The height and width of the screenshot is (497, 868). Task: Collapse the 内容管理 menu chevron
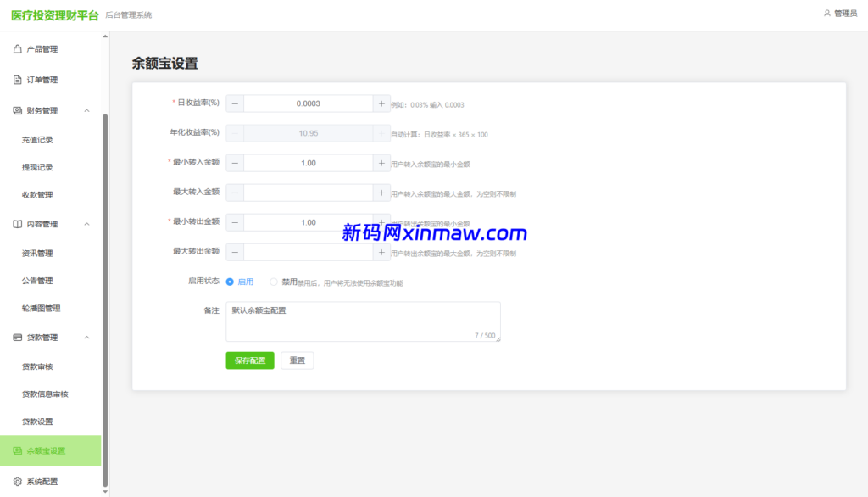pos(87,224)
